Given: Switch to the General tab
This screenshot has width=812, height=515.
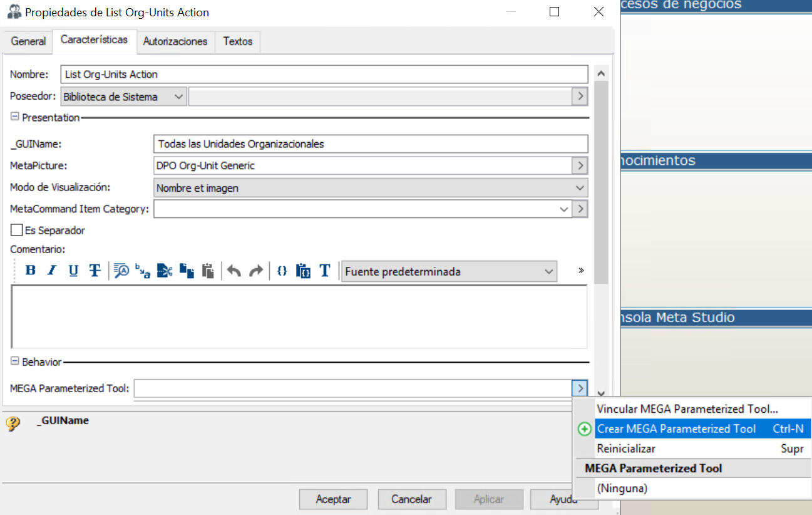Looking at the screenshot, I should point(29,41).
